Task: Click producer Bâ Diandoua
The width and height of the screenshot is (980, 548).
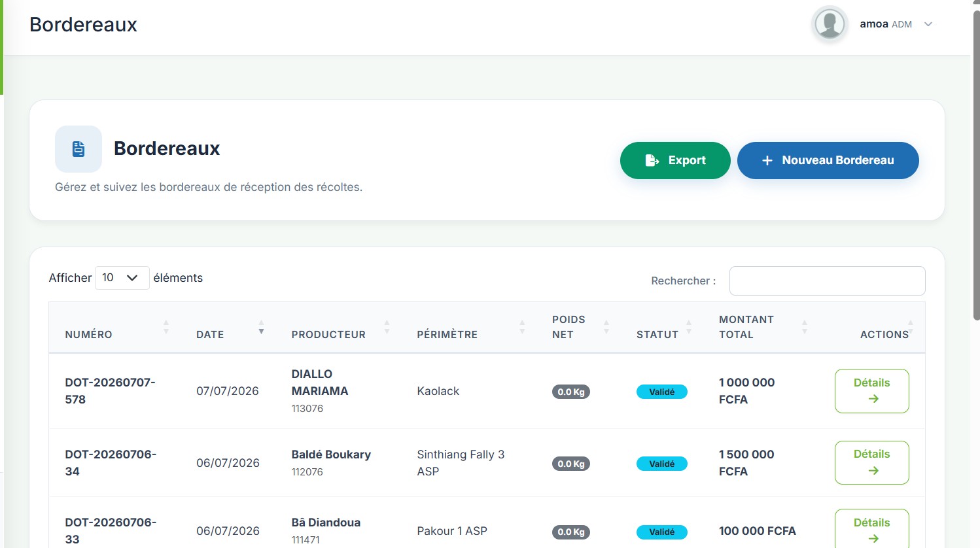Action: tap(326, 522)
